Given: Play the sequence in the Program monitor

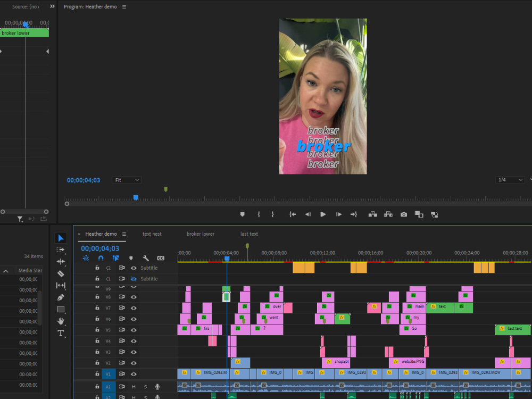Looking at the screenshot, I should (324, 214).
